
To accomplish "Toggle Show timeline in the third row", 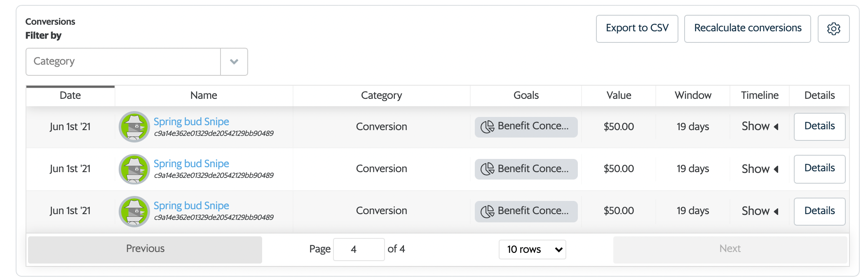I will tap(759, 211).
